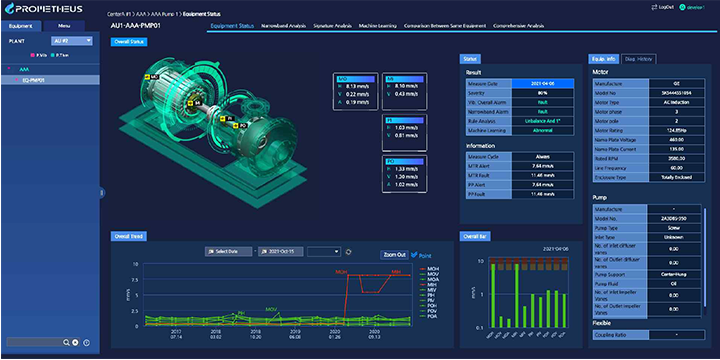Toggle the MIH series in the trend legend

(x=429, y=284)
